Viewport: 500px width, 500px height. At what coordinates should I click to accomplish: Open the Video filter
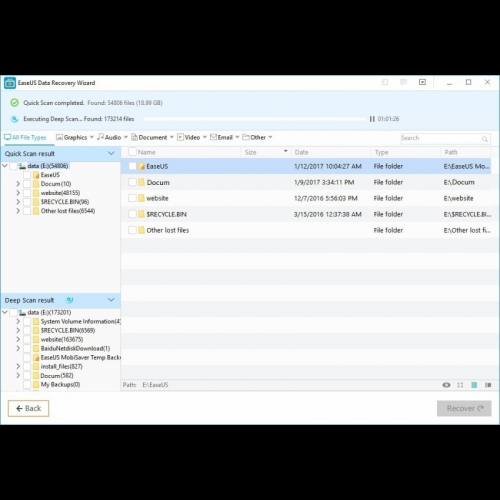192,137
